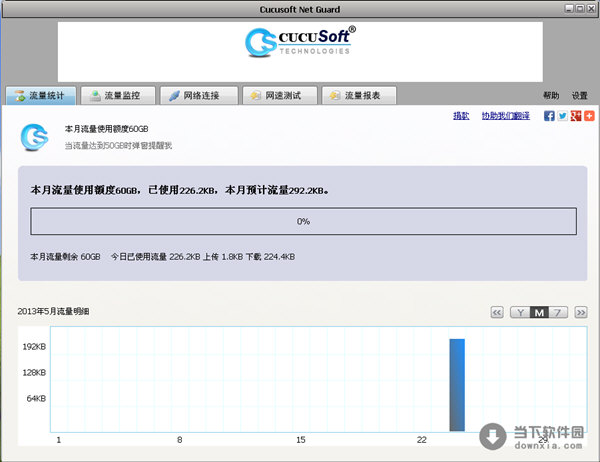
Task: Switch to the 流量监控 tab
Action: (x=118, y=95)
